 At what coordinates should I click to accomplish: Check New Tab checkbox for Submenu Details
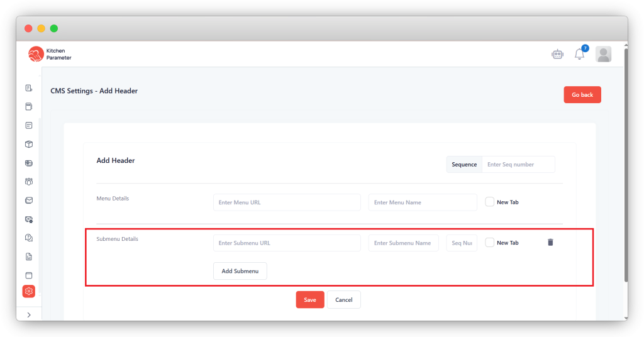(x=490, y=243)
